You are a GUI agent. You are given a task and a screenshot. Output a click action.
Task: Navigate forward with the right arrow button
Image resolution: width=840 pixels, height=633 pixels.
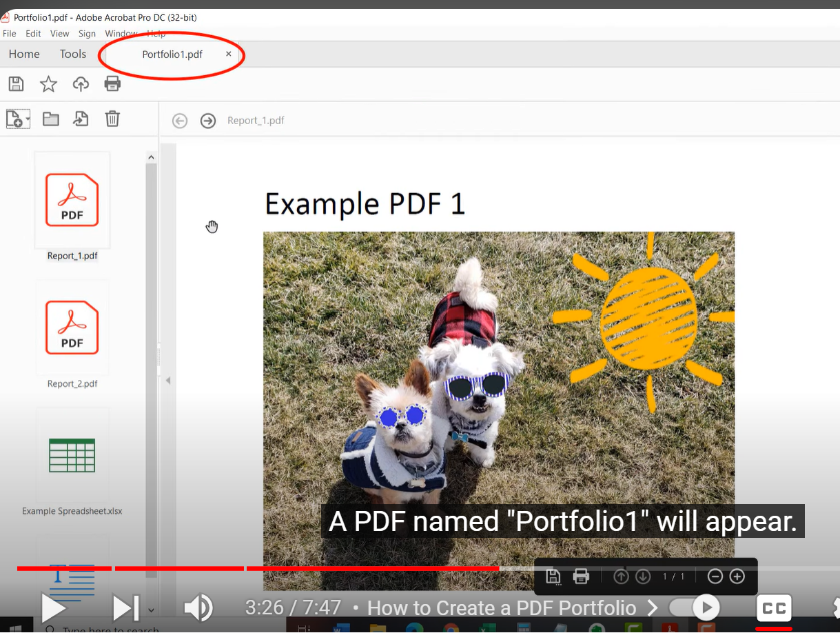coord(207,120)
